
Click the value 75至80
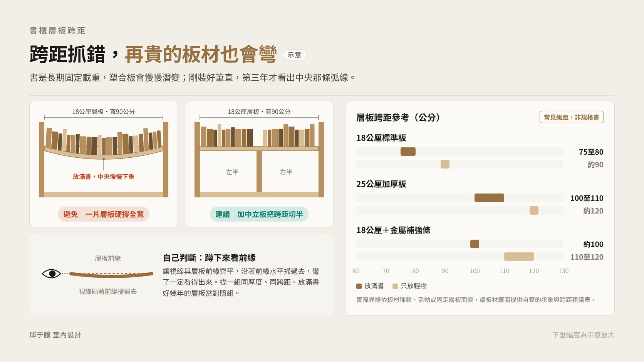click(x=591, y=152)
